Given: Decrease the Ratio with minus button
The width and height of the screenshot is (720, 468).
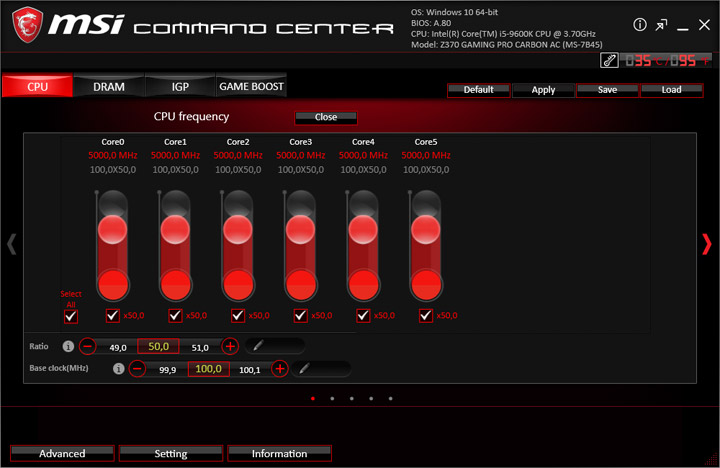Looking at the screenshot, I should 87,346.
